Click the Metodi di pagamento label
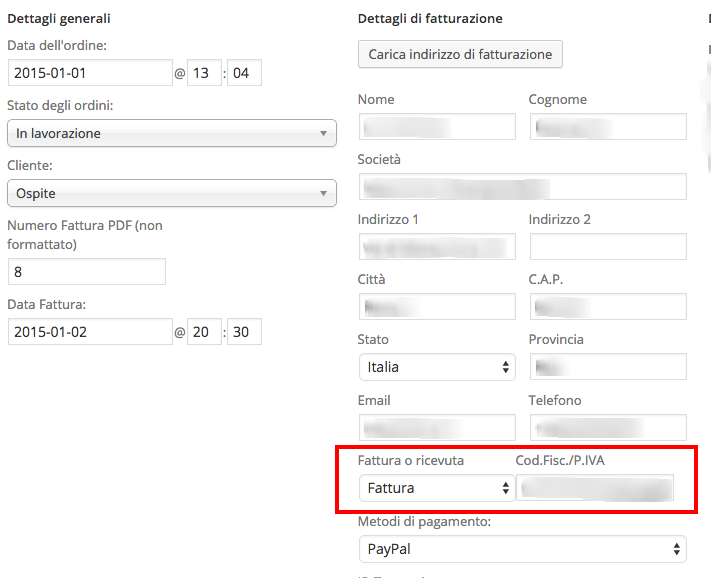The image size is (711, 578). point(424,522)
